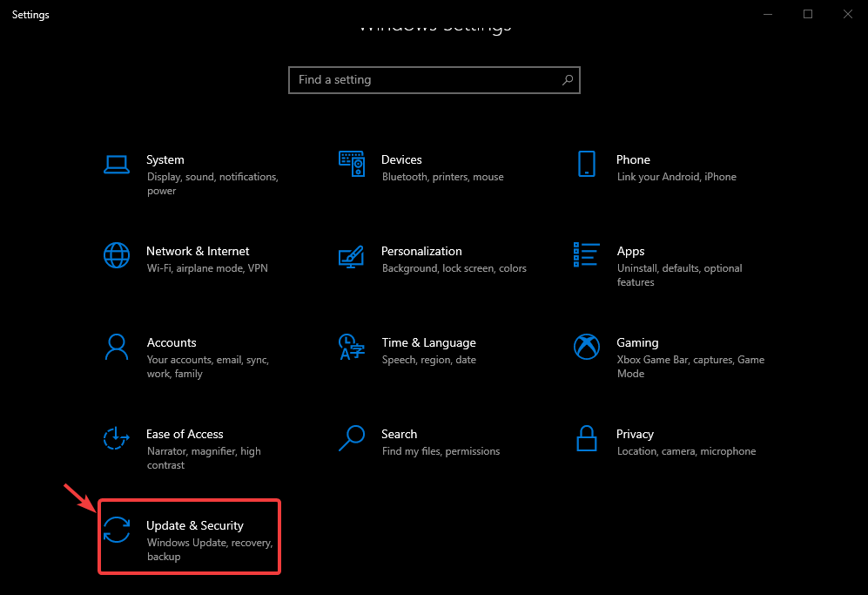Open the Accounts settings title
This screenshot has height=595, width=868.
[x=172, y=342]
